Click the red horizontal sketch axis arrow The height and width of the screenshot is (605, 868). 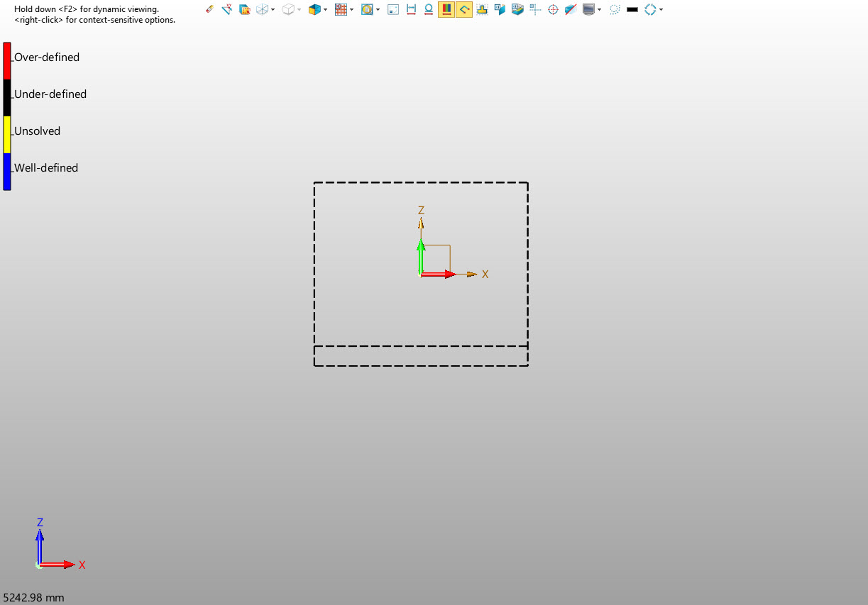pyautogui.click(x=438, y=274)
